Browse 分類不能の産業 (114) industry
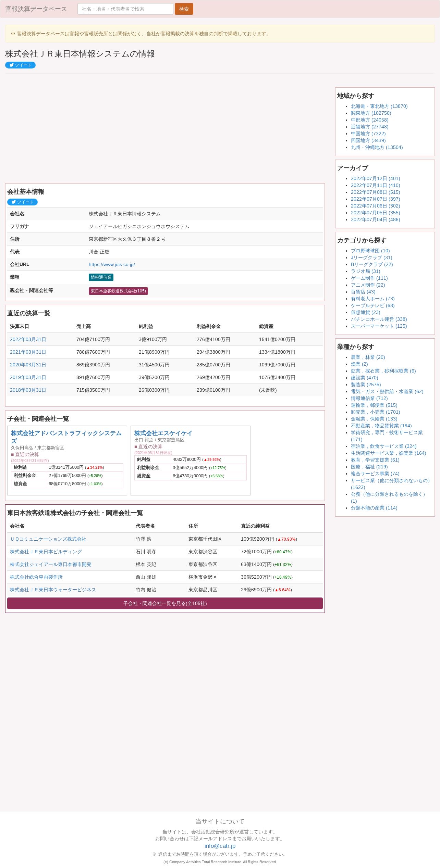 pos(374,508)
